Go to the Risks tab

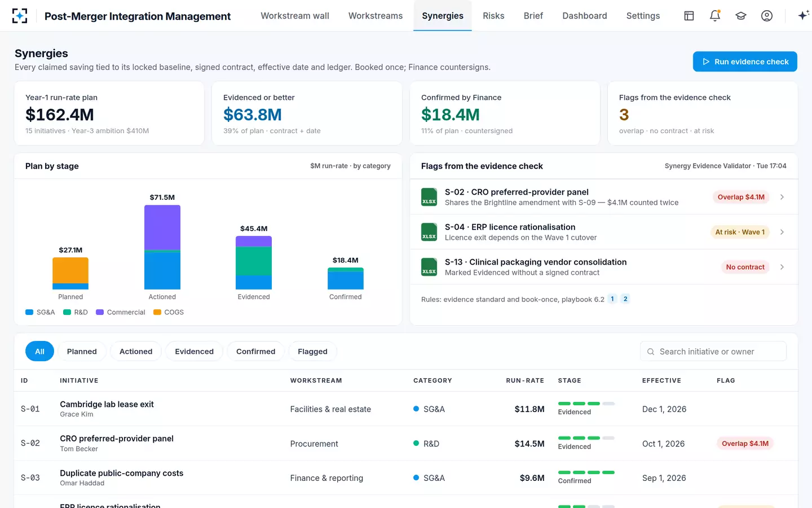coord(493,16)
